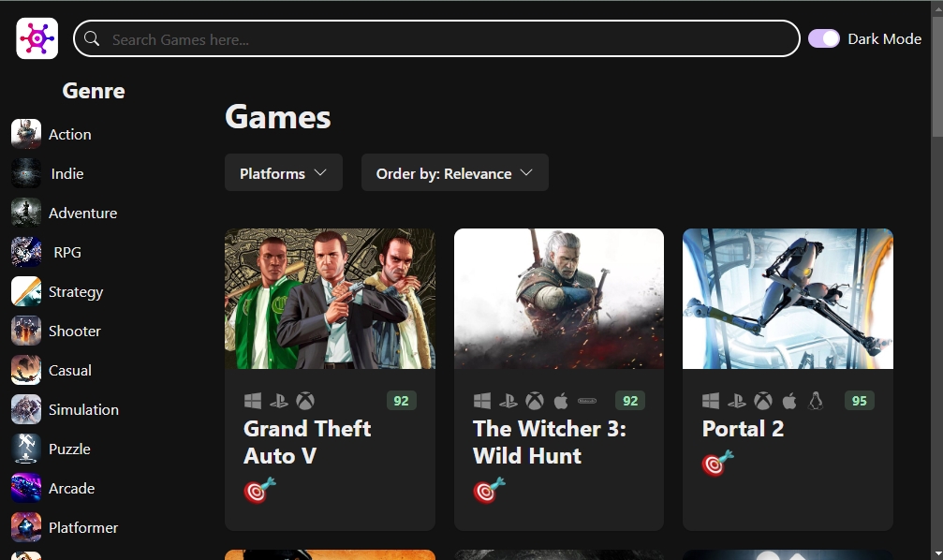
Task: Click the Casual genre thumbnail icon
Action: 26,370
